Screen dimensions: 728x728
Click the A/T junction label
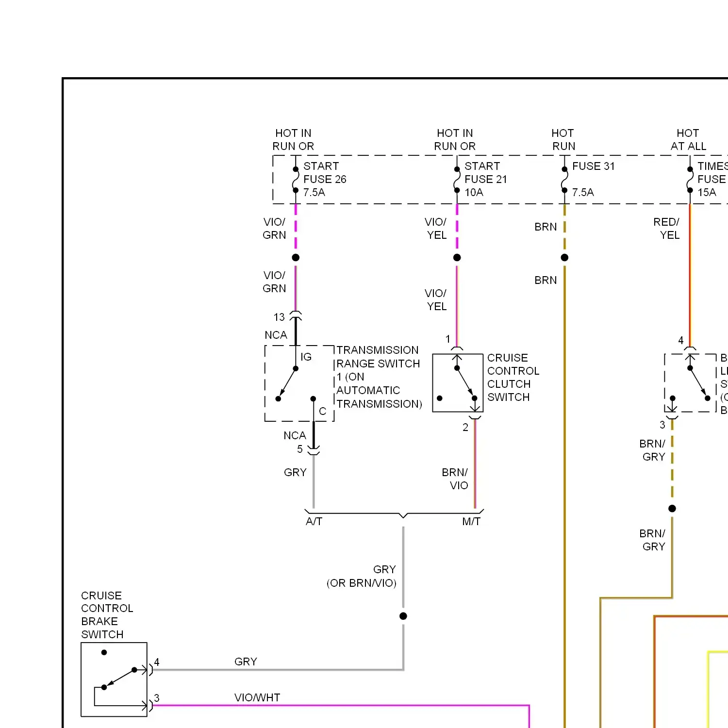314,521
